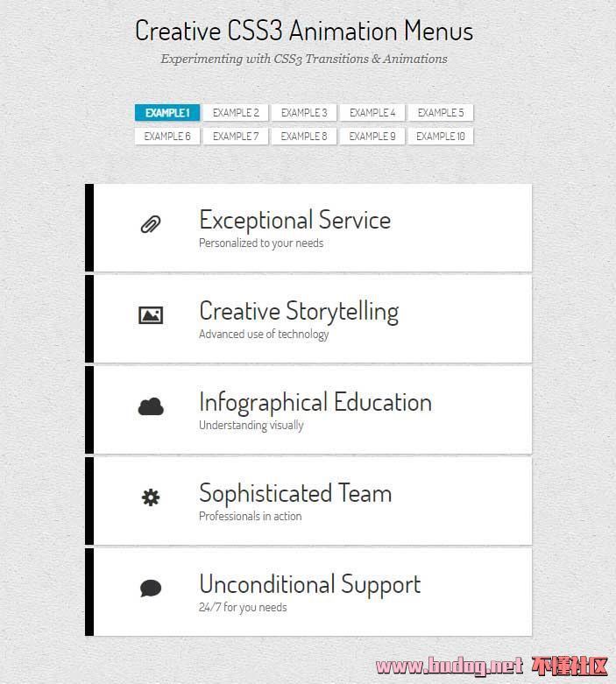
Task: Click the picture frame icon
Action: [x=151, y=315]
